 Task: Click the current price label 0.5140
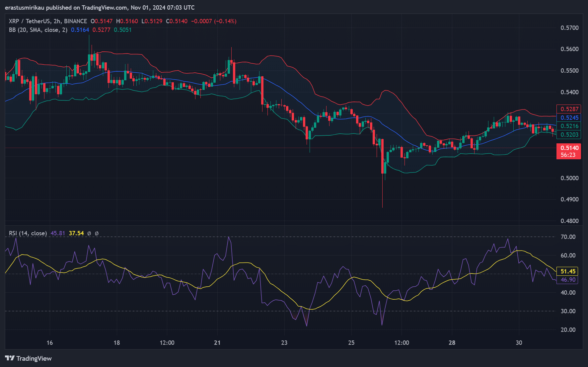point(569,148)
